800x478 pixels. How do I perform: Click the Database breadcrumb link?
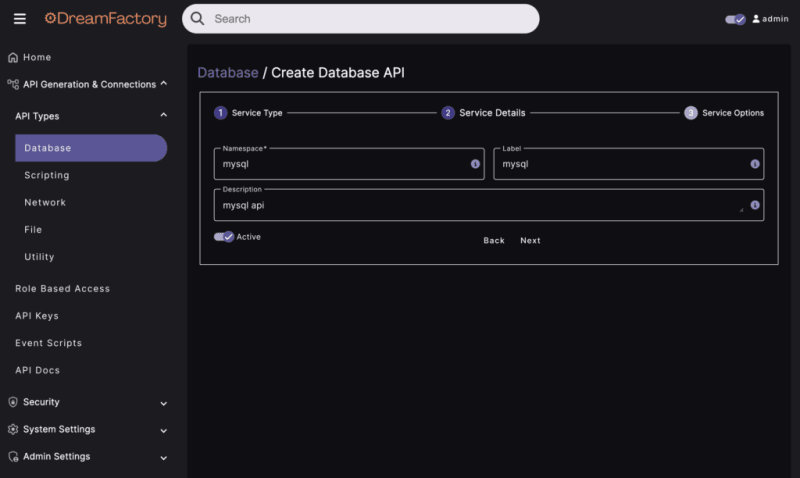(228, 72)
